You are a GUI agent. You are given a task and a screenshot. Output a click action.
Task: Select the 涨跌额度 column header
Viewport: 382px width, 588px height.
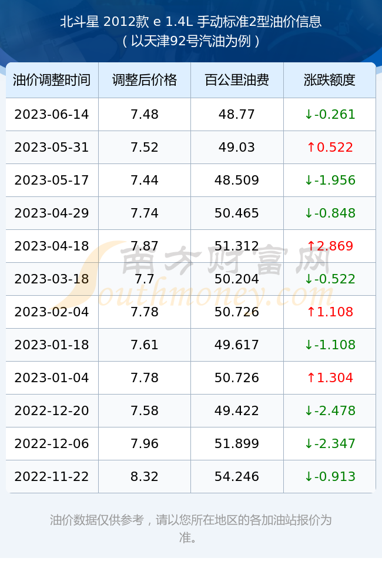point(330,80)
